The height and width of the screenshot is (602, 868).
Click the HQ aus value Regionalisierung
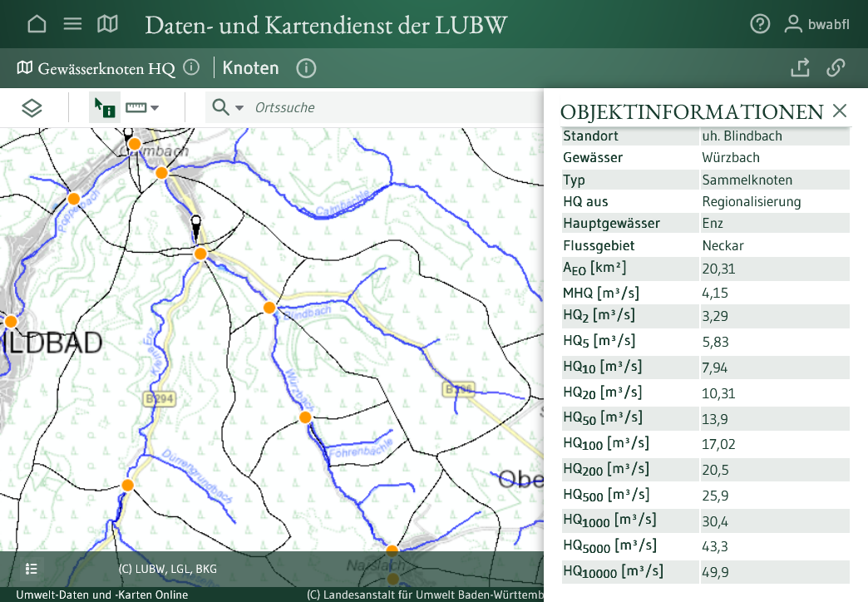point(752,201)
